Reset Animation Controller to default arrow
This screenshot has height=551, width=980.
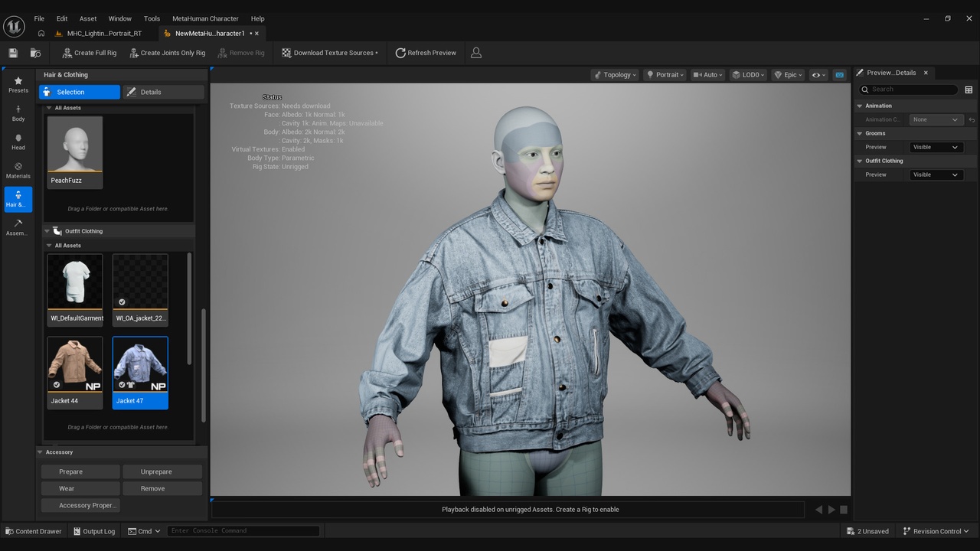[x=972, y=119]
